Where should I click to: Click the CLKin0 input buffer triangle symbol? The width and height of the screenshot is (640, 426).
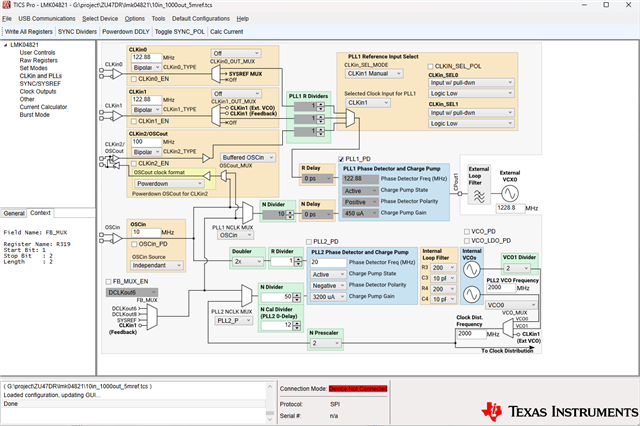[x=117, y=73]
